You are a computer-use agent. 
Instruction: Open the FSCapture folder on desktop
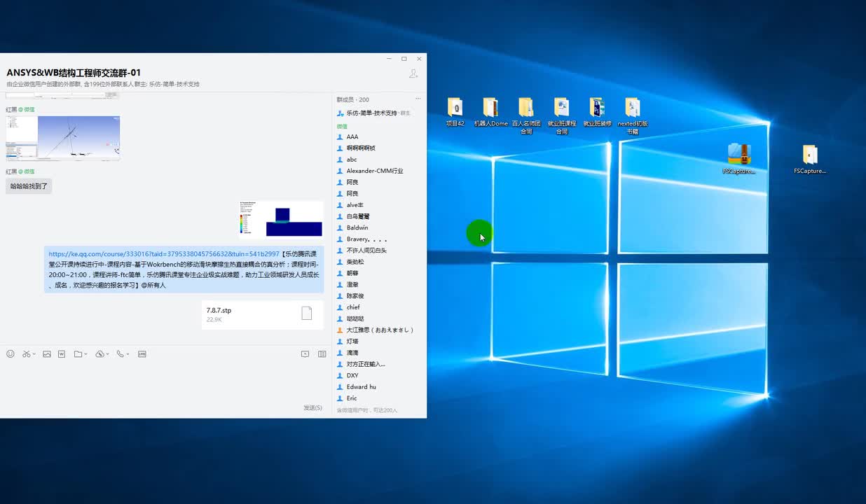[810, 160]
